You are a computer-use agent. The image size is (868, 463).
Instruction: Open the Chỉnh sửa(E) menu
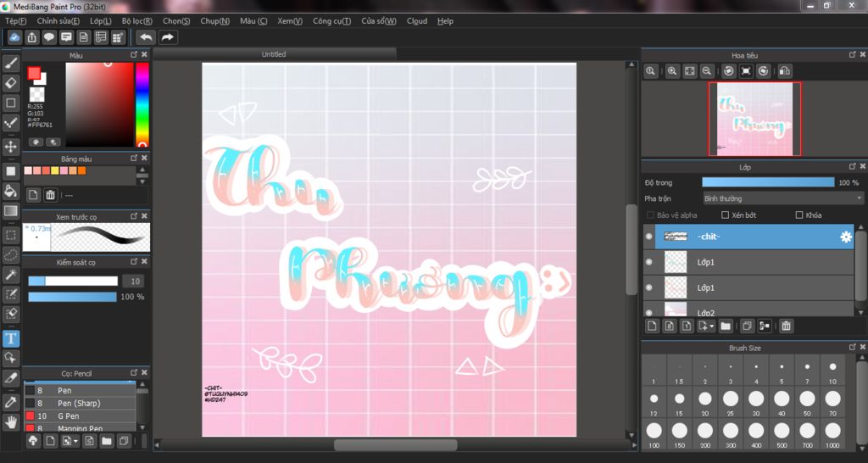[58, 21]
